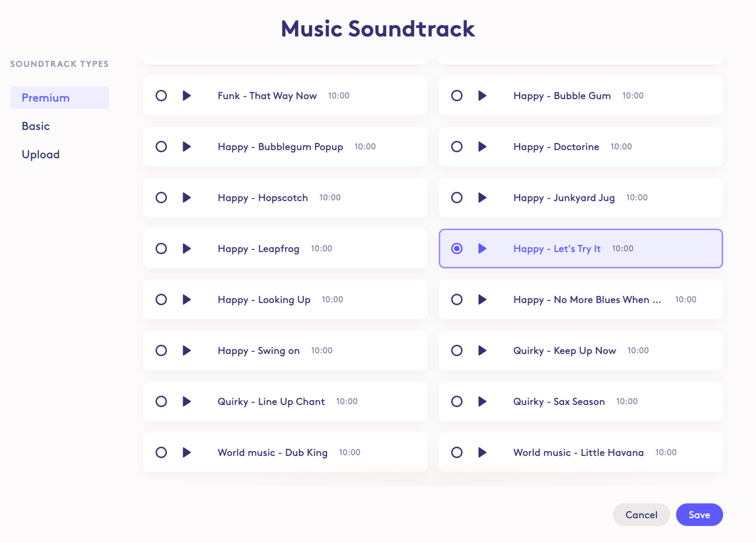Cancel the soundtrack selection

[641, 515]
